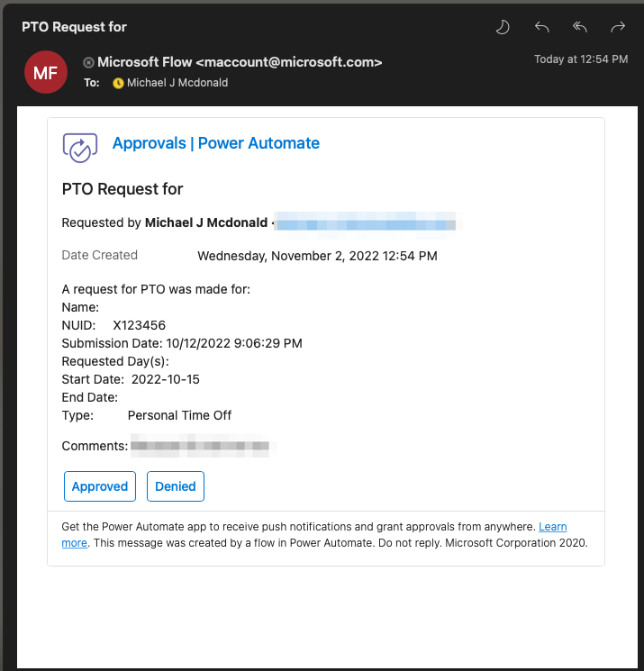This screenshot has height=671, width=644.
Task: Click the Wednesday, November 2, 2022 date value
Action: click(317, 256)
